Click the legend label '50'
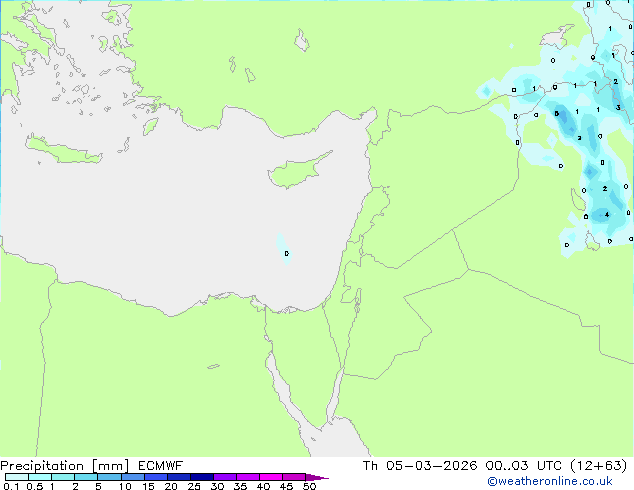 309,486
